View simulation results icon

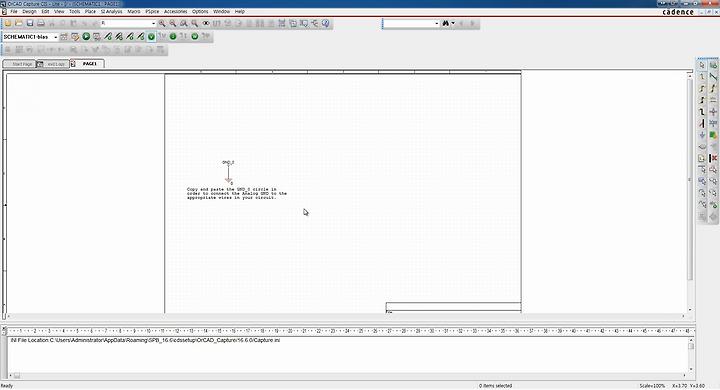(x=97, y=36)
